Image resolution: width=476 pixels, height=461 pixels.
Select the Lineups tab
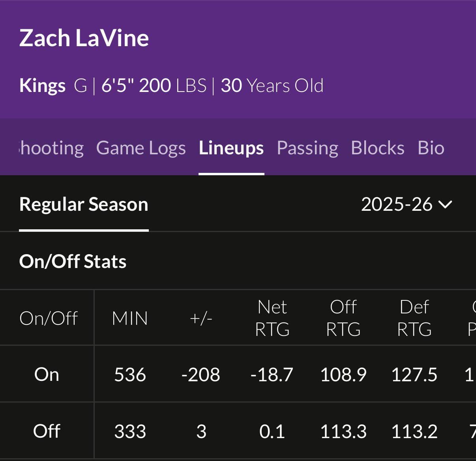pos(231,148)
